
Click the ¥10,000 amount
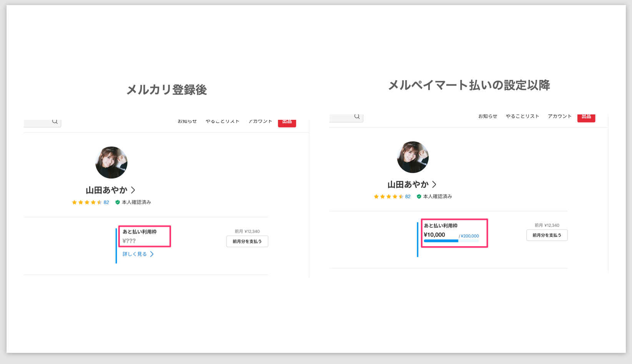(x=434, y=235)
